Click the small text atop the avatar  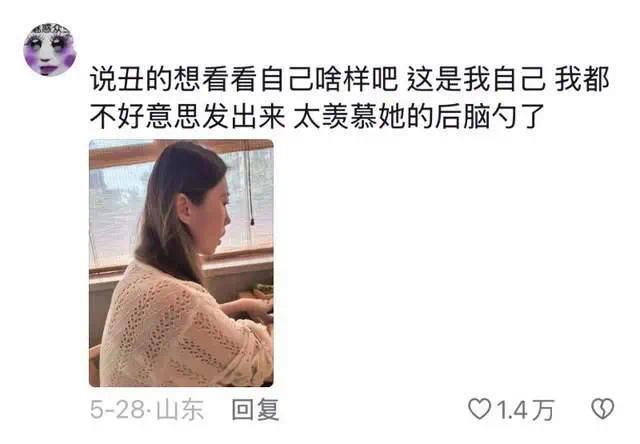(50, 29)
